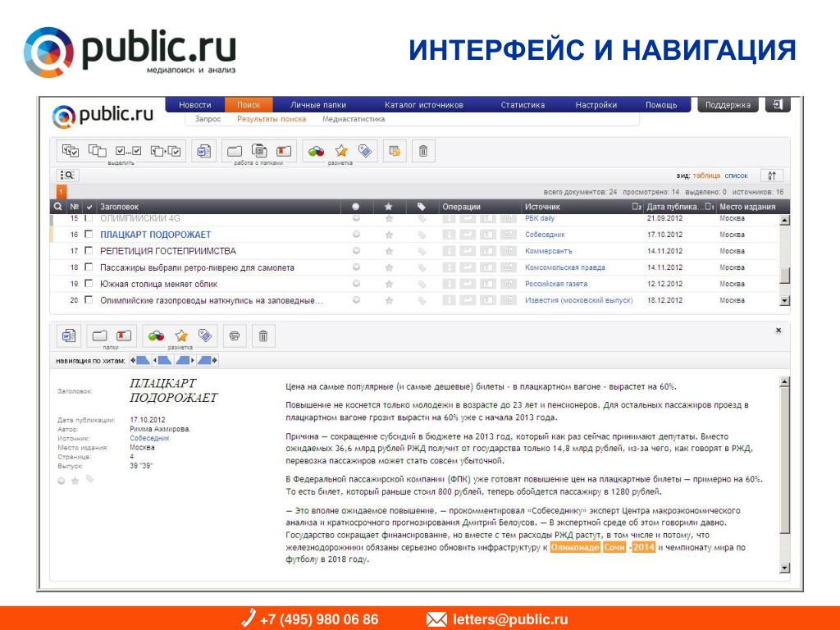This screenshot has width=840, height=630.
Task: Check the box for ПЛАЦКАРТ ПОДОРОЖАЕТ row
Action: click(89, 234)
